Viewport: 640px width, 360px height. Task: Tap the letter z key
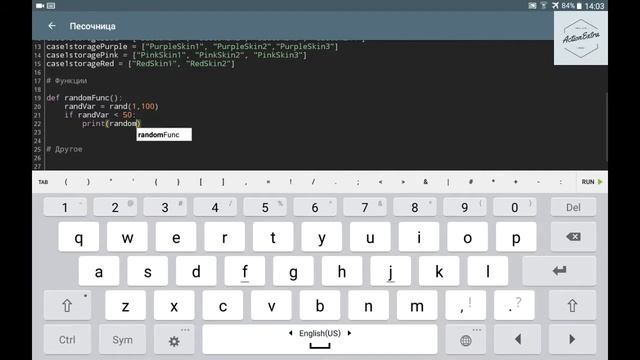125,305
